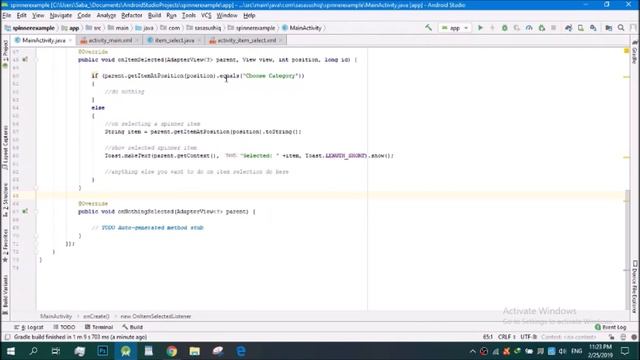Click the CRLF line separator in status bar
The height and width of the screenshot is (360, 640).
click(x=507, y=337)
